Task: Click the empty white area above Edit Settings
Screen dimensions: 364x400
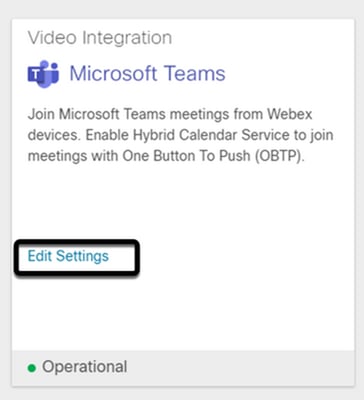Action: (183, 203)
